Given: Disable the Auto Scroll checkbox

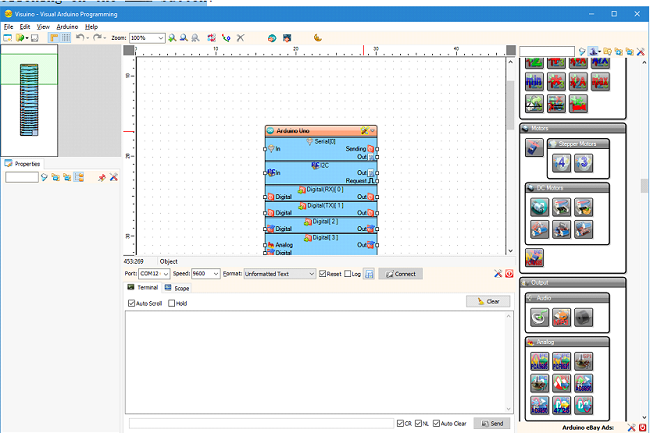Looking at the screenshot, I should (131, 303).
